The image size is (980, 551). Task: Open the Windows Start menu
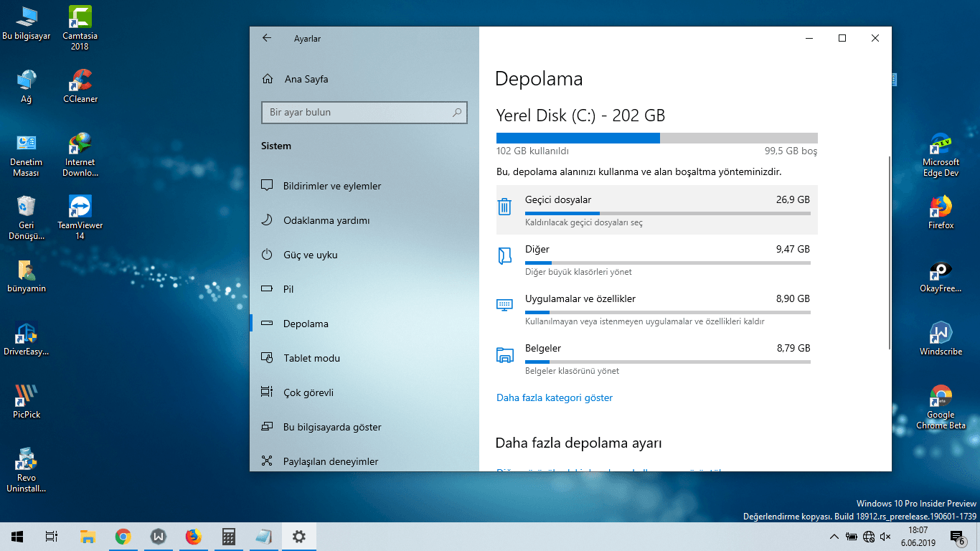click(x=17, y=537)
